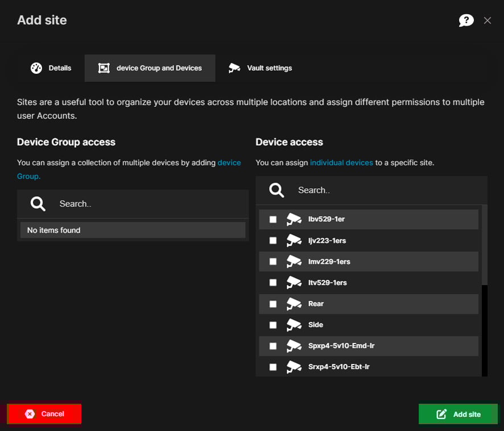Click the camera icon beside ltv529-1ers

pos(294,283)
